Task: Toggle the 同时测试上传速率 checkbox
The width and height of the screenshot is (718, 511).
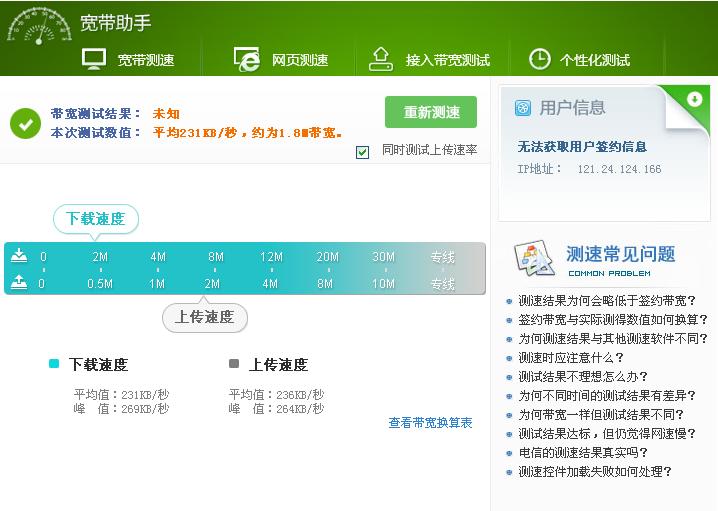Action: (362, 152)
